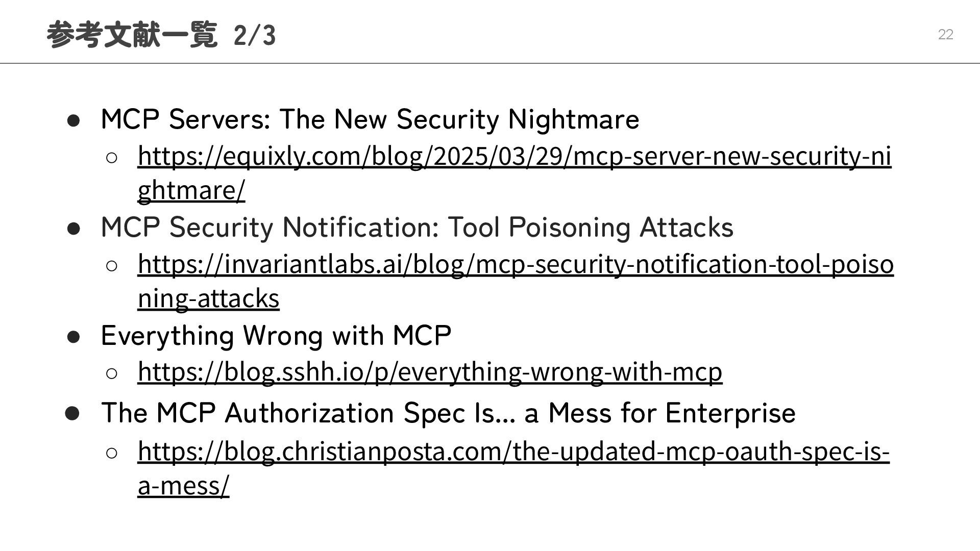Screen dimensions: 980x551
Task: Click the slide number 22
Action: [945, 35]
